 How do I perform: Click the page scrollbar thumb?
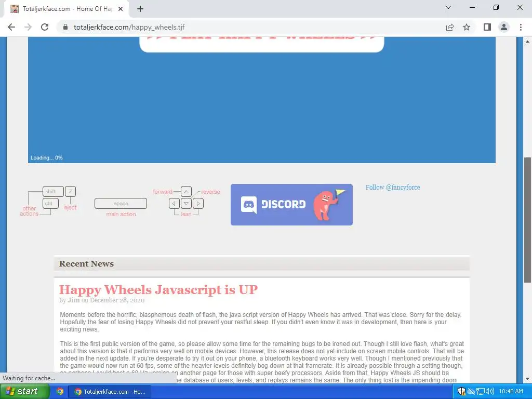tap(527, 220)
